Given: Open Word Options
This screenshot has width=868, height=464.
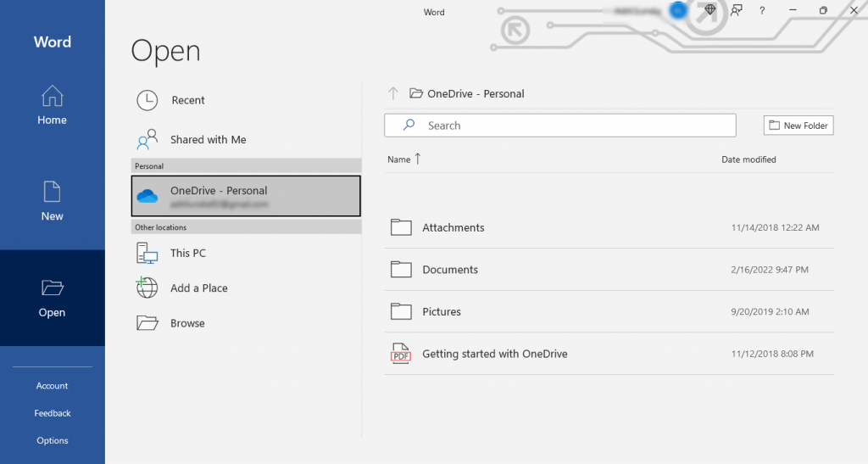Looking at the screenshot, I should [x=52, y=440].
